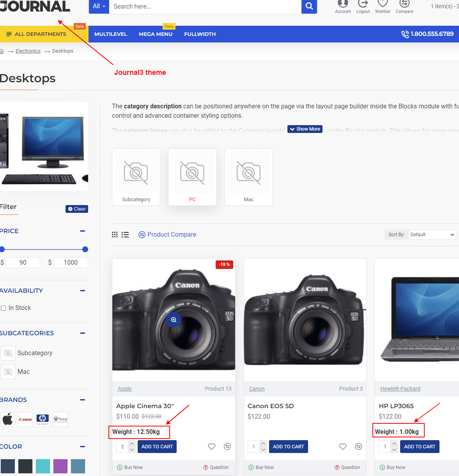Click the Search here input field
Screen dimensions: 459x476
pyautogui.click(x=205, y=7)
